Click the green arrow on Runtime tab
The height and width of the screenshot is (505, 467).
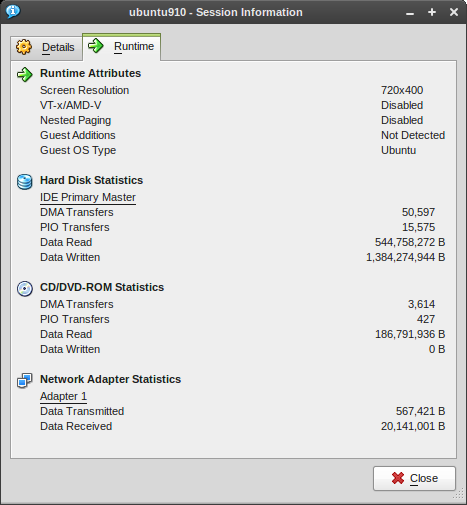(x=96, y=46)
